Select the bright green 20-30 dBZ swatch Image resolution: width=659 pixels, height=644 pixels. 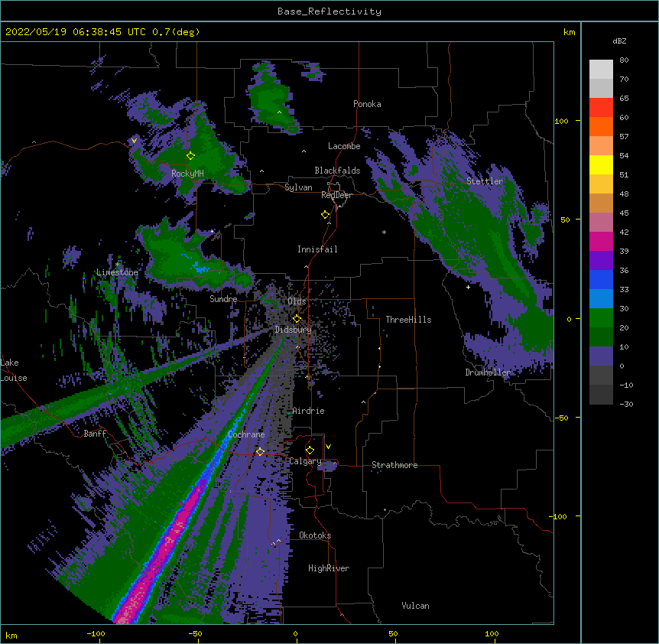tap(601, 318)
